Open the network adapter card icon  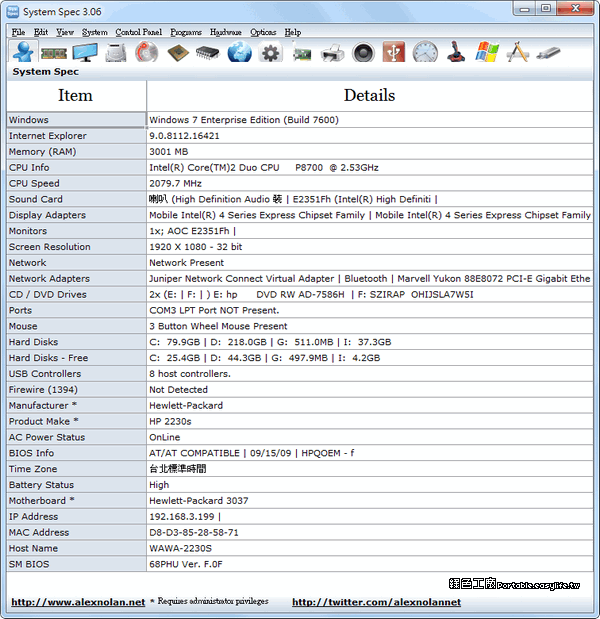pyautogui.click(x=302, y=53)
